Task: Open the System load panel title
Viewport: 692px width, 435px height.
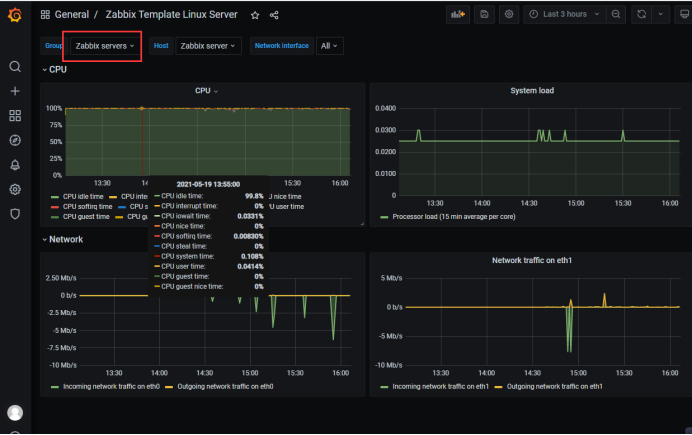Action: [532, 90]
